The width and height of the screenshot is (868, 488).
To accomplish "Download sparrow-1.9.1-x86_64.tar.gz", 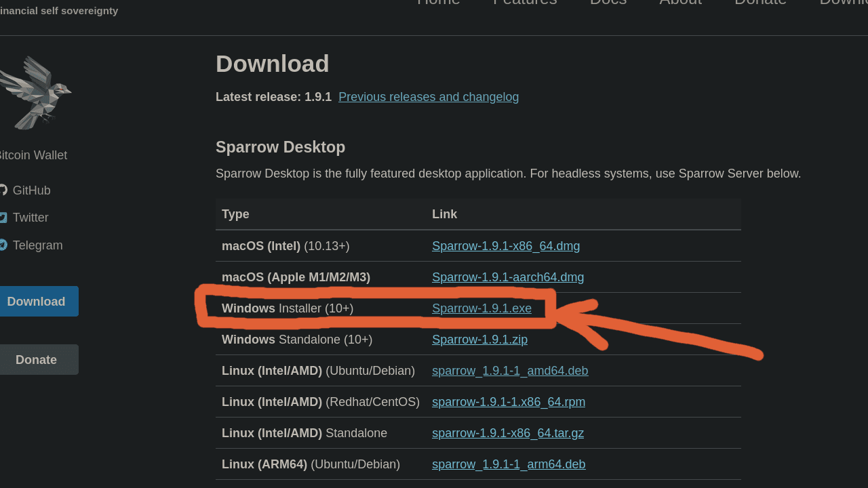I will coord(508,433).
